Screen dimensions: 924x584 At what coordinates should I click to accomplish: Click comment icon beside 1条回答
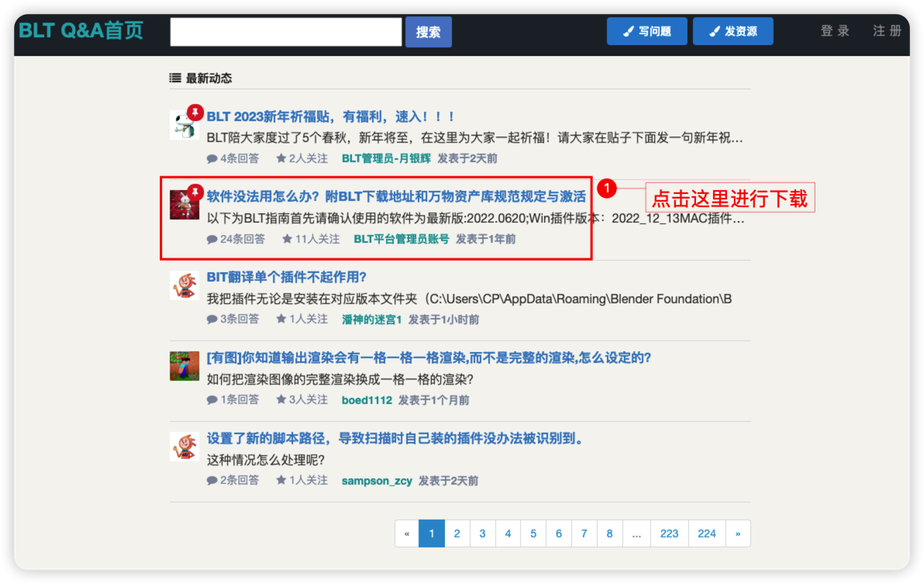212,400
